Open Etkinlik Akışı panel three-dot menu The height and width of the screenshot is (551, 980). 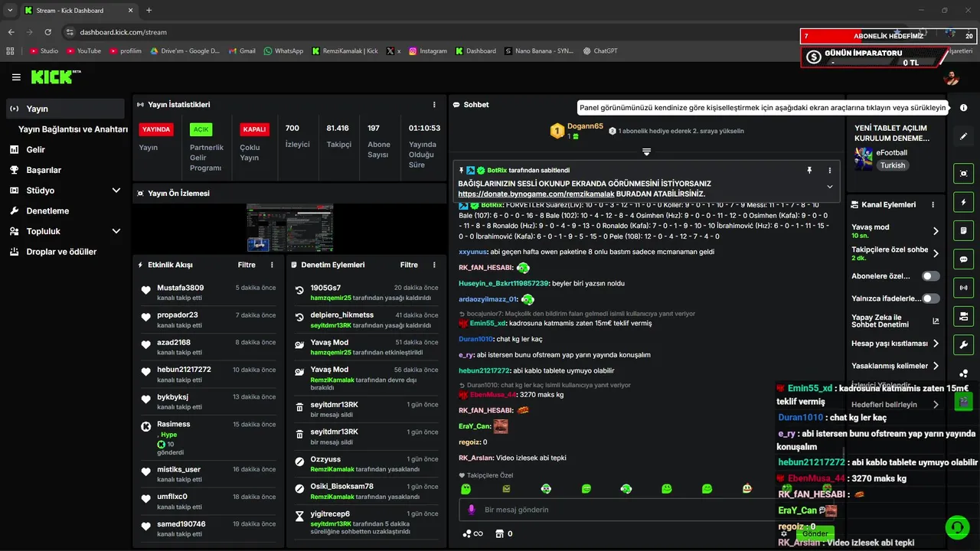click(x=272, y=265)
